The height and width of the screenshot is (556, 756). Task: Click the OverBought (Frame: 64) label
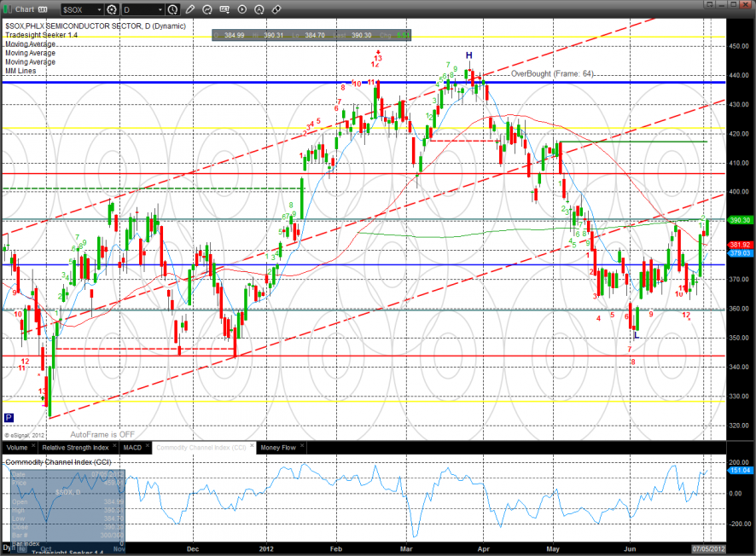point(553,73)
